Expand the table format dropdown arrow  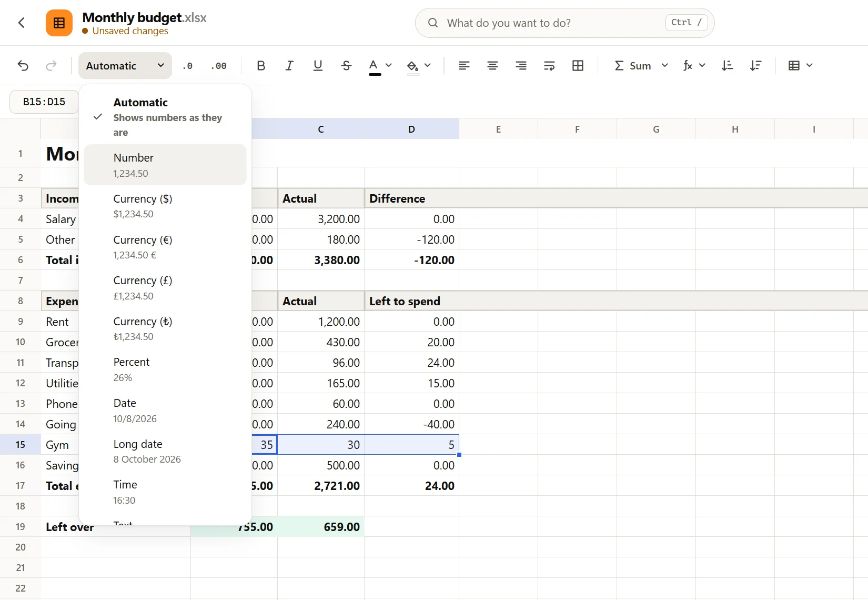point(810,65)
